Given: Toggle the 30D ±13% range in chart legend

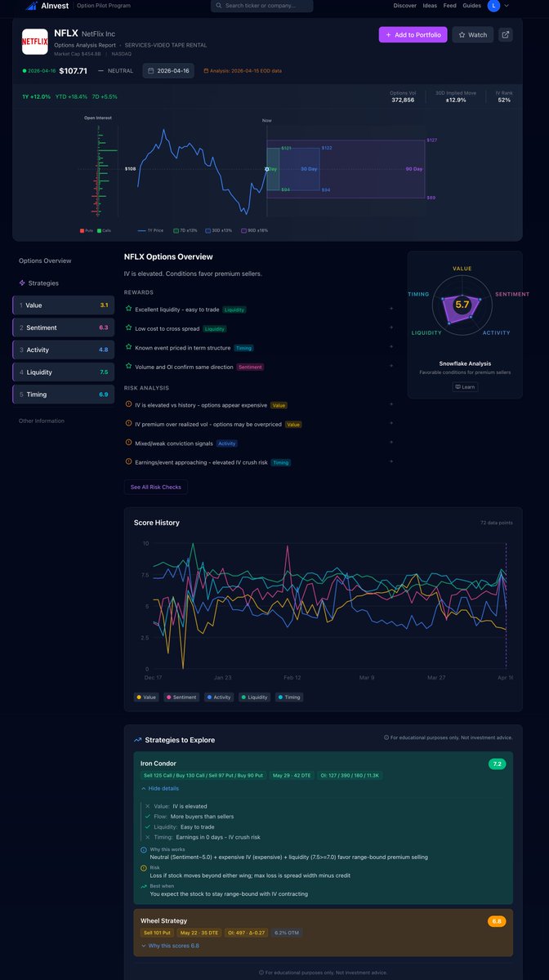Looking at the screenshot, I should [x=219, y=230].
